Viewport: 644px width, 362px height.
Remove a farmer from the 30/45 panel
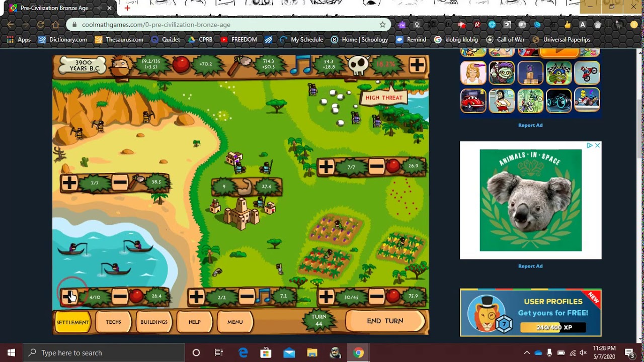pyautogui.click(x=376, y=297)
